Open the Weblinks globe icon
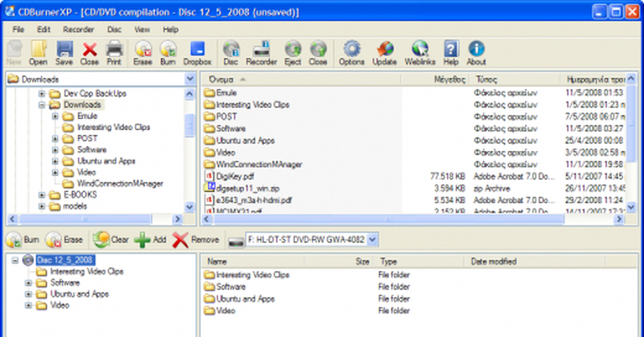644x337 pixels. click(420, 53)
